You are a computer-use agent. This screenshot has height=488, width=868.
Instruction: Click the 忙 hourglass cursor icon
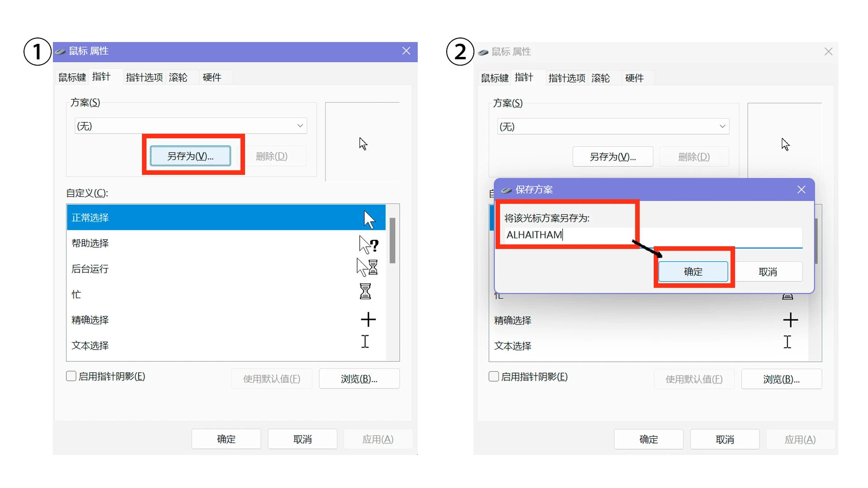pyautogui.click(x=365, y=291)
